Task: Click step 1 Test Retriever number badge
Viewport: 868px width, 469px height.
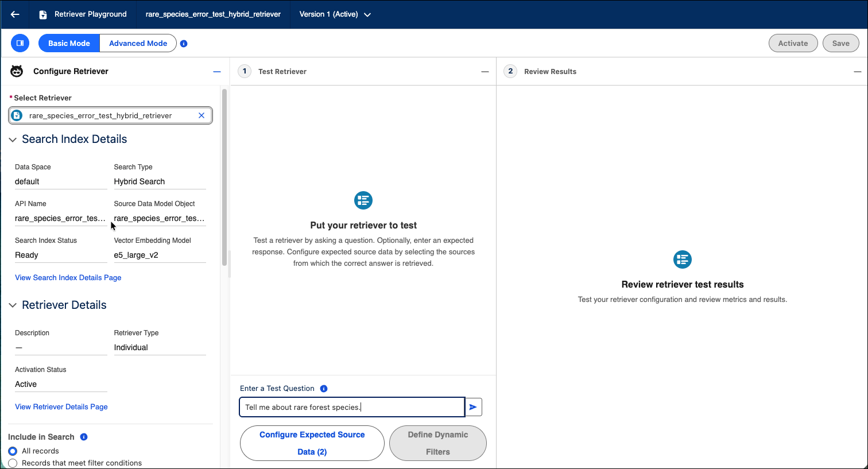Action: pyautogui.click(x=245, y=71)
